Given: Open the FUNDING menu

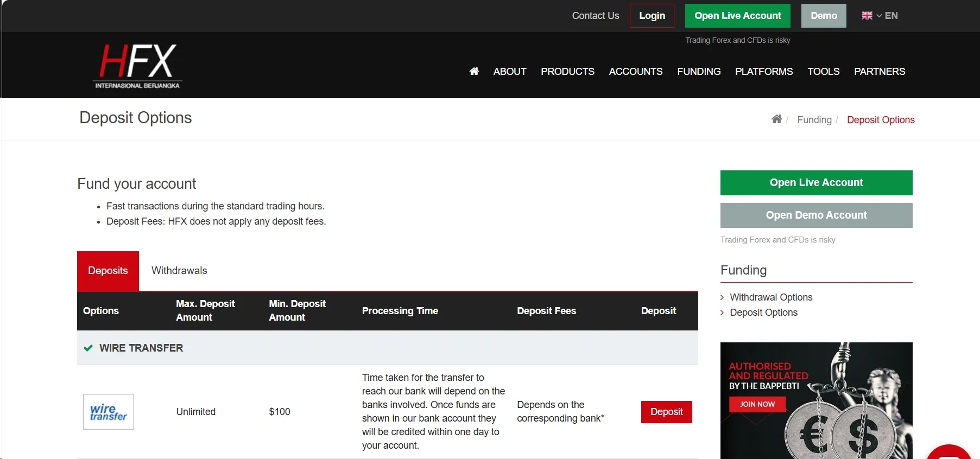Looking at the screenshot, I should [699, 71].
